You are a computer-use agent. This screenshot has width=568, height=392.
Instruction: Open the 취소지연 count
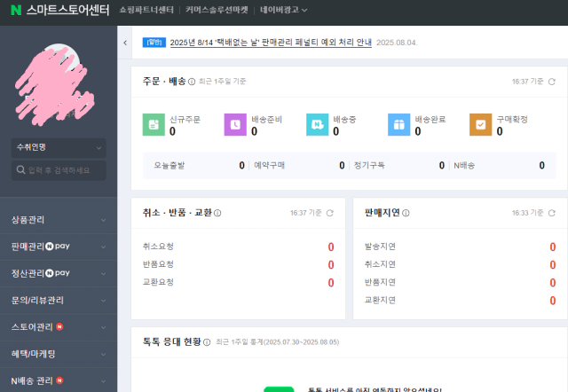pos(552,265)
